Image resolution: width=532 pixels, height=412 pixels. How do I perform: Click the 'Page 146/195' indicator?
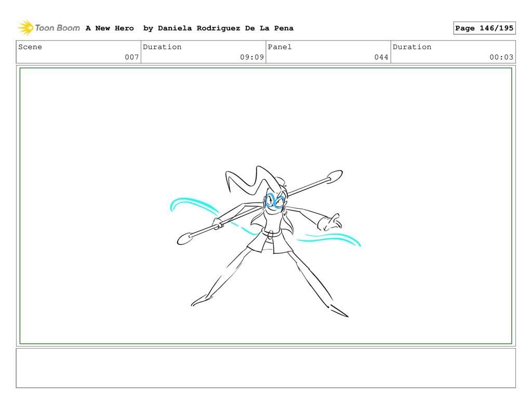[484, 28]
